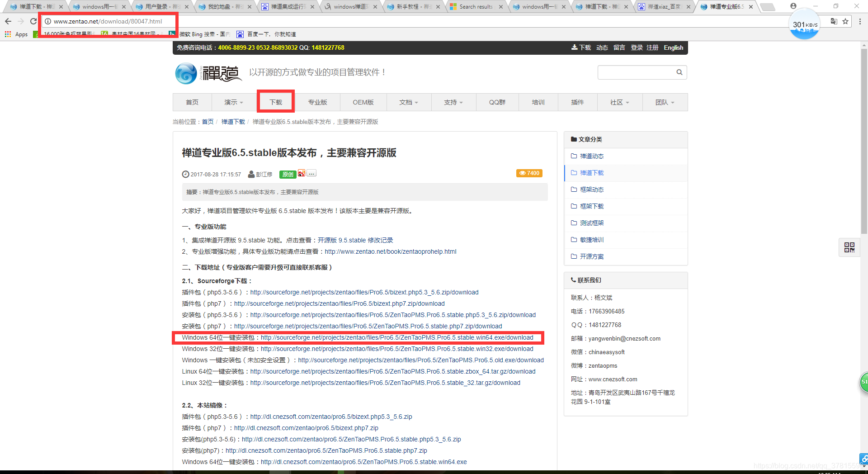The width and height of the screenshot is (868, 474).
Task: Open the 框架动态 category in the sidebar
Action: [x=626, y=190]
